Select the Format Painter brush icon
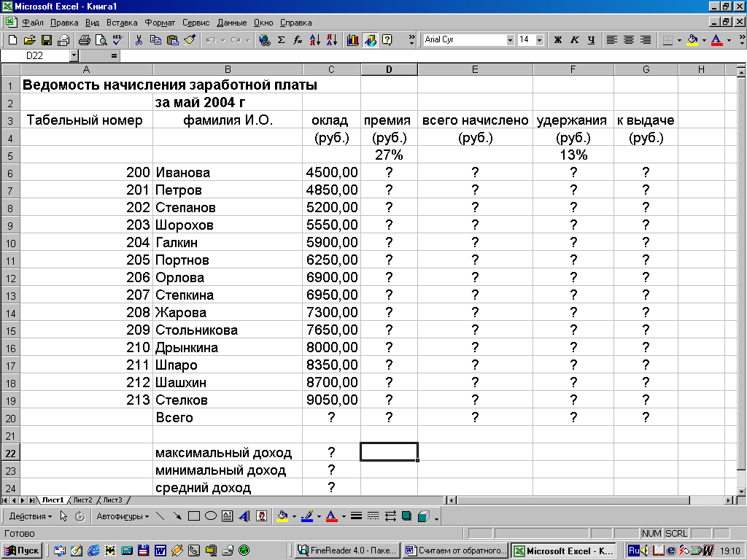747x560 pixels. coord(190,40)
